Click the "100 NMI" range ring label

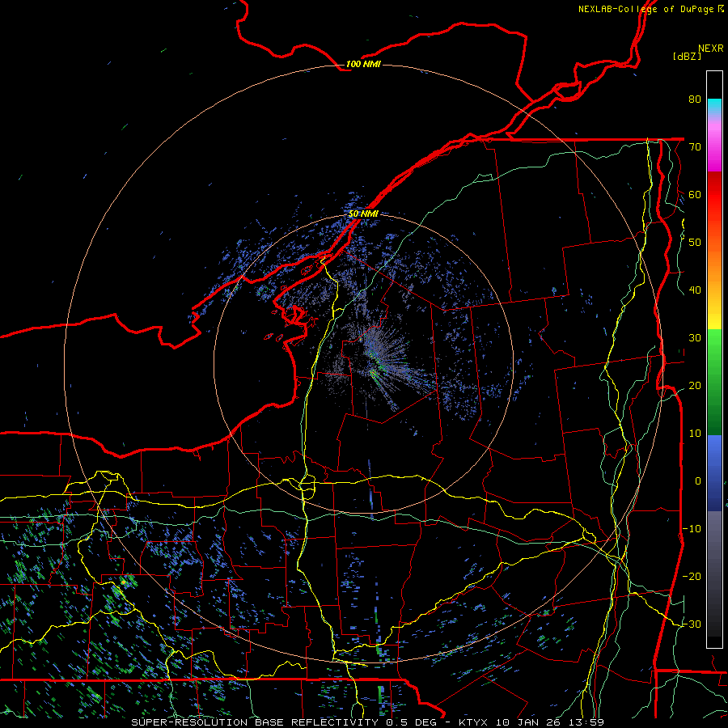tap(363, 64)
